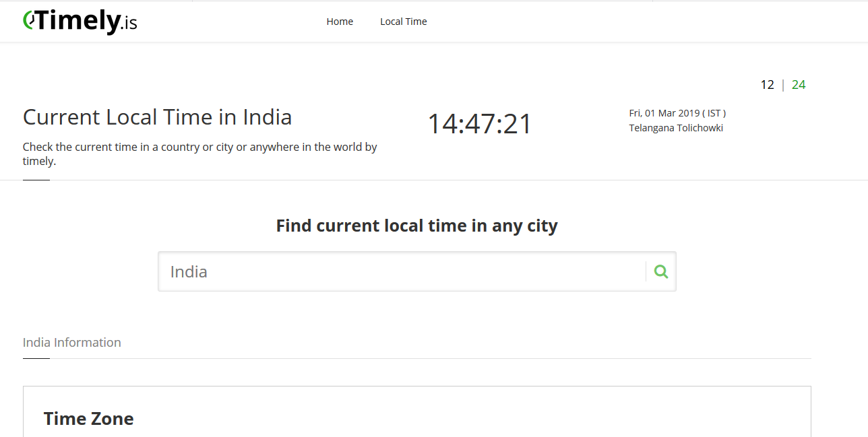This screenshot has height=437, width=868.
Task: Click the Time Zone section heading
Action: pyautogui.click(x=88, y=418)
